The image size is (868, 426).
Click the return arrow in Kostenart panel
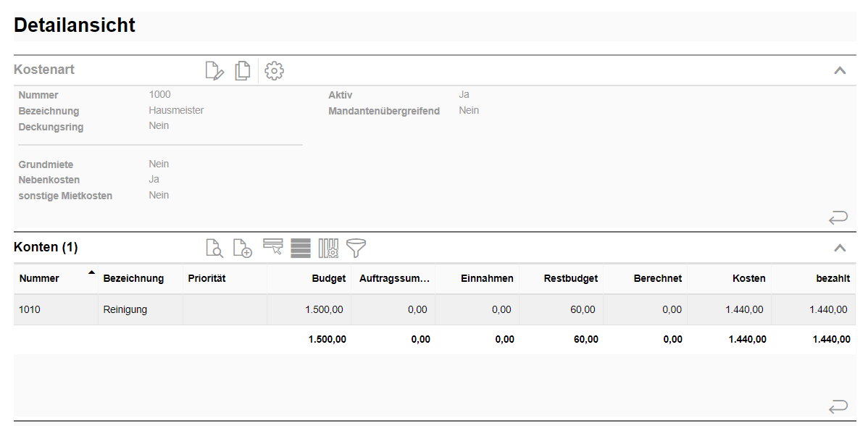pyautogui.click(x=838, y=217)
